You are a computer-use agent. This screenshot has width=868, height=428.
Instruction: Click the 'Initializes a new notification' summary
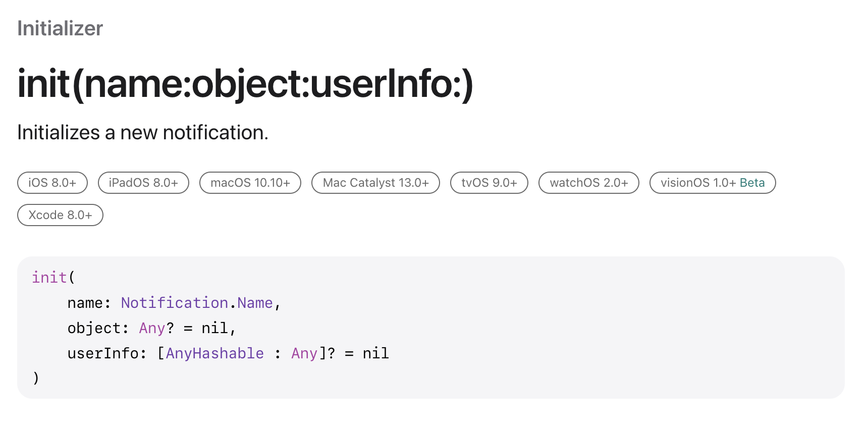coord(143,132)
